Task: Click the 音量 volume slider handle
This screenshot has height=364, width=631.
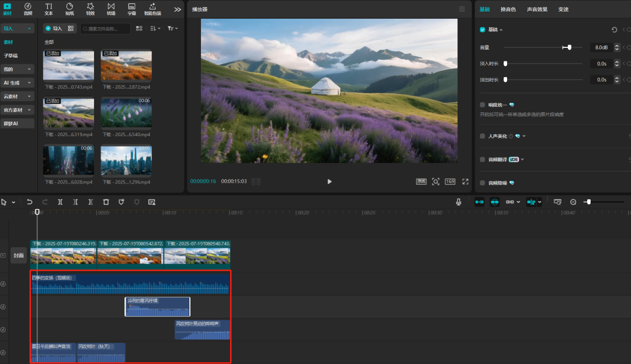Action: point(570,47)
